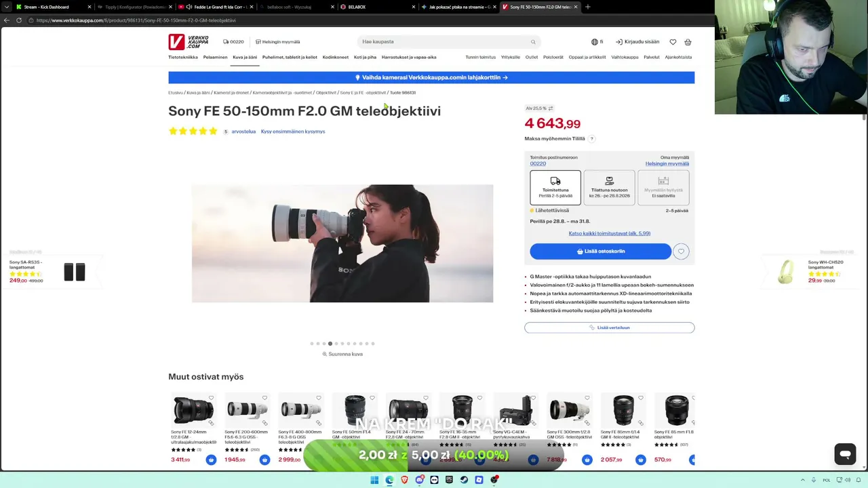The height and width of the screenshot is (488, 868).
Task: Favorite the Sony FE 400-800mm heart
Action: pyautogui.click(x=318, y=398)
